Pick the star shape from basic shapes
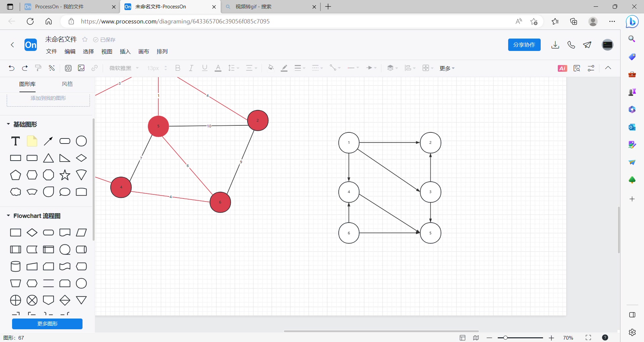Screen dimensions: 644x342 click(65, 175)
